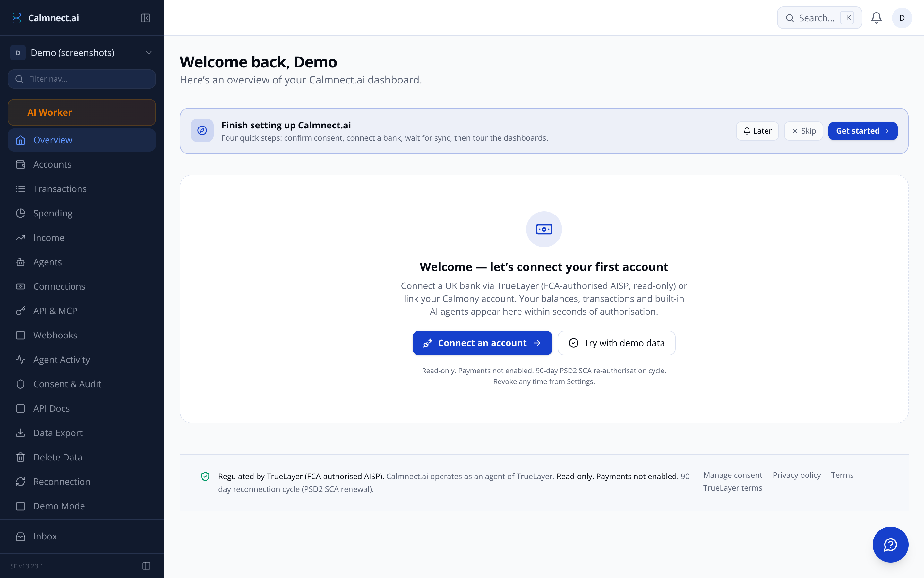Click the Agents robot icon
The width and height of the screenshot is (924, 578).
point(21,262)
